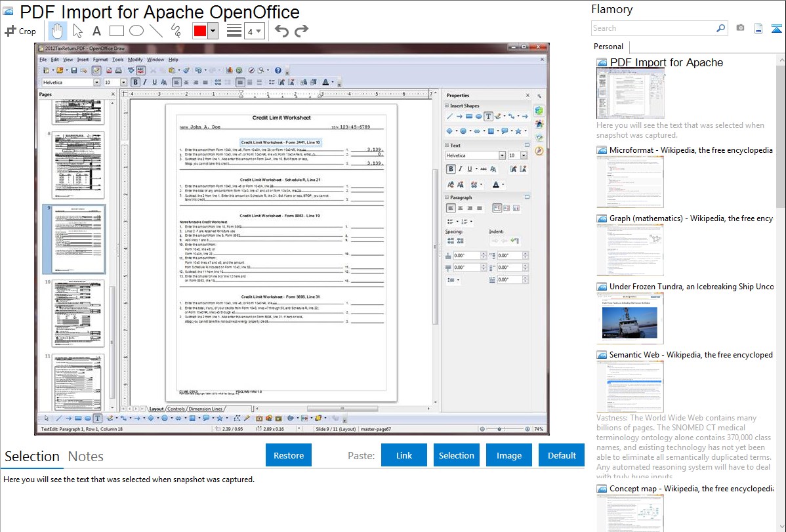Open the Insert menu

(x=83, y=60)
